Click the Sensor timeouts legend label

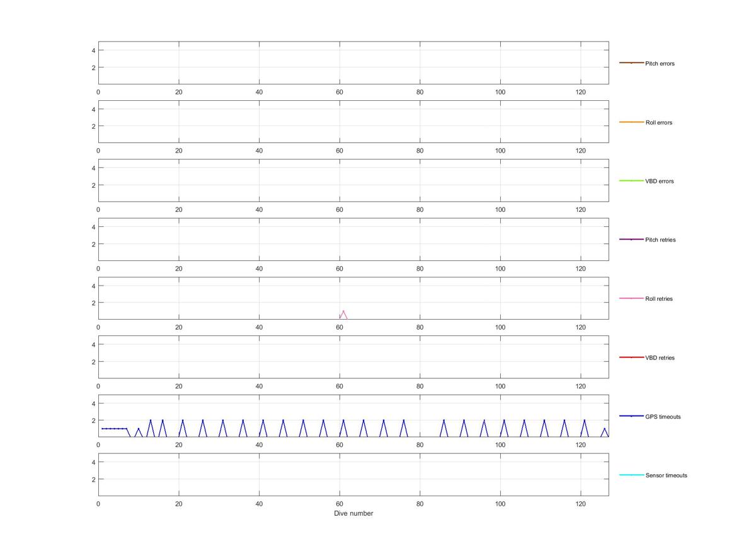tap(666, 475)
